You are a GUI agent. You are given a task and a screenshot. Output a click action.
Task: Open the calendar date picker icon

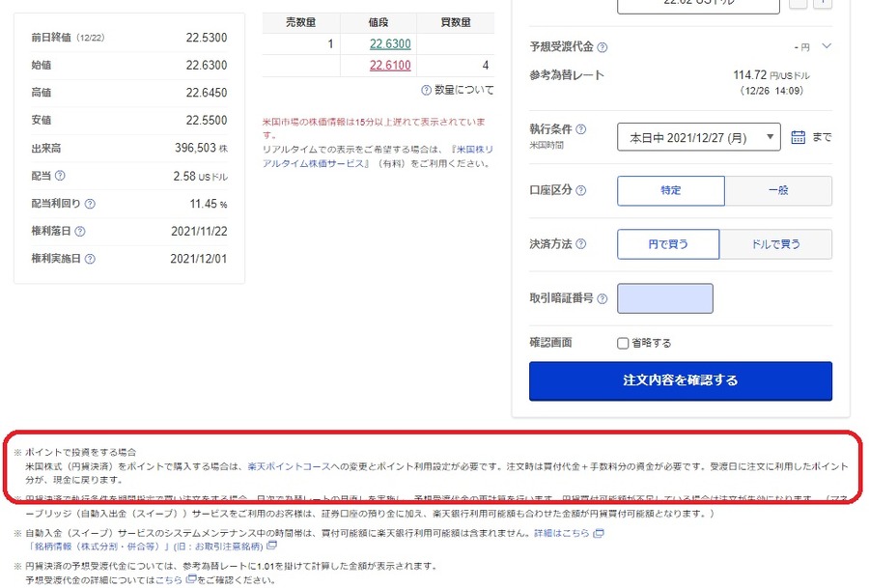point(798,137)
